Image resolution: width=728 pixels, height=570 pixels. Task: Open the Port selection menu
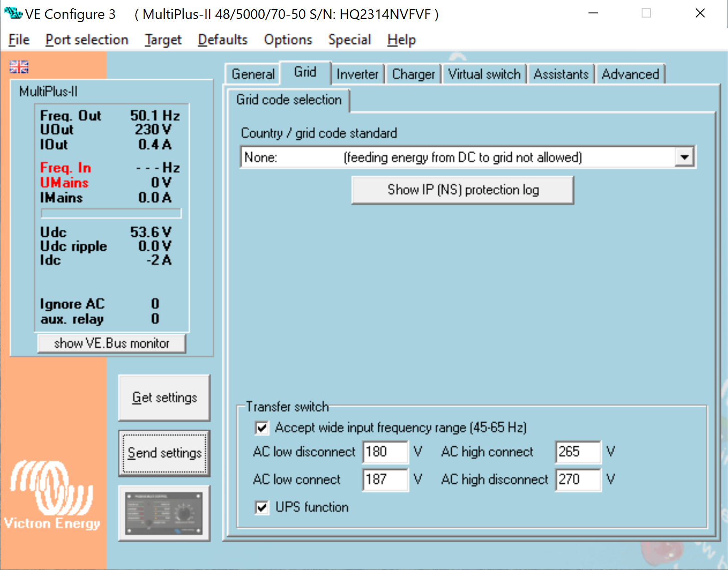coord(87,40)
